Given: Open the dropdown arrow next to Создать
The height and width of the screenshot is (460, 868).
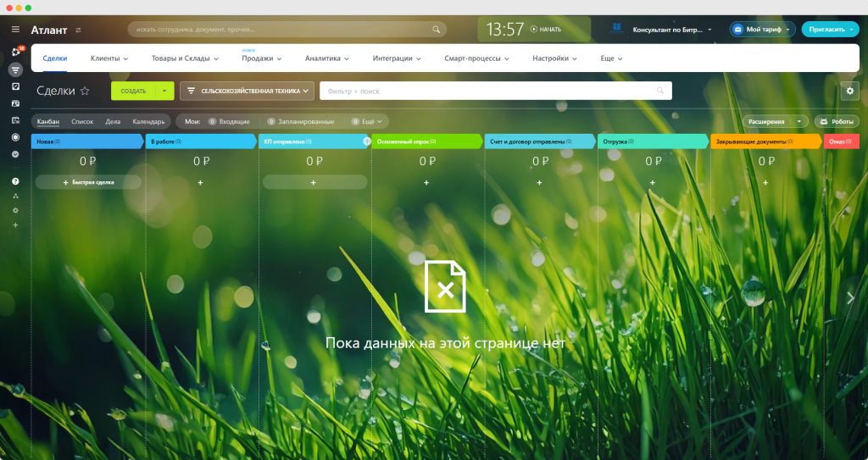Looking at the screenshot, I should tap(164, 91).
